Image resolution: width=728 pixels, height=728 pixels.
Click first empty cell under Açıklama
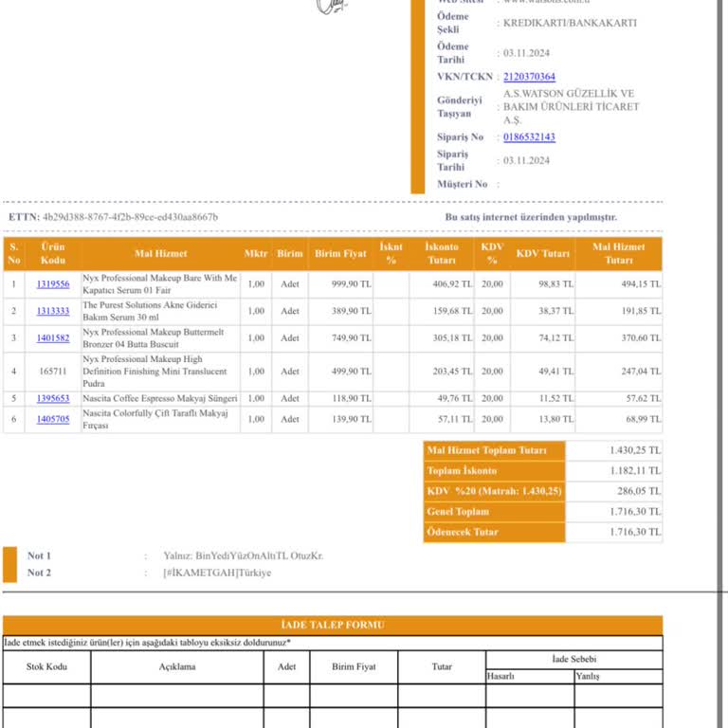pyautogui.click(x=177, y=696)
